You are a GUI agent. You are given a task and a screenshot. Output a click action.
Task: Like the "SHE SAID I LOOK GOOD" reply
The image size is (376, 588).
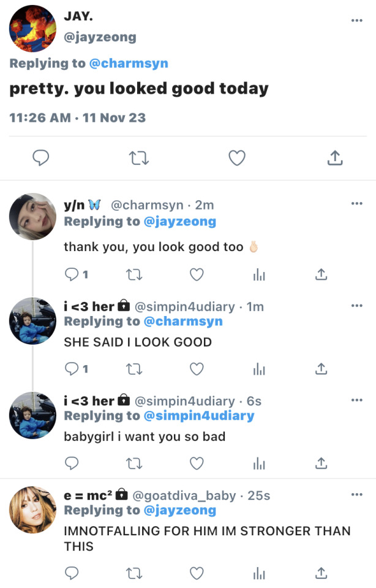pos(196,369)
